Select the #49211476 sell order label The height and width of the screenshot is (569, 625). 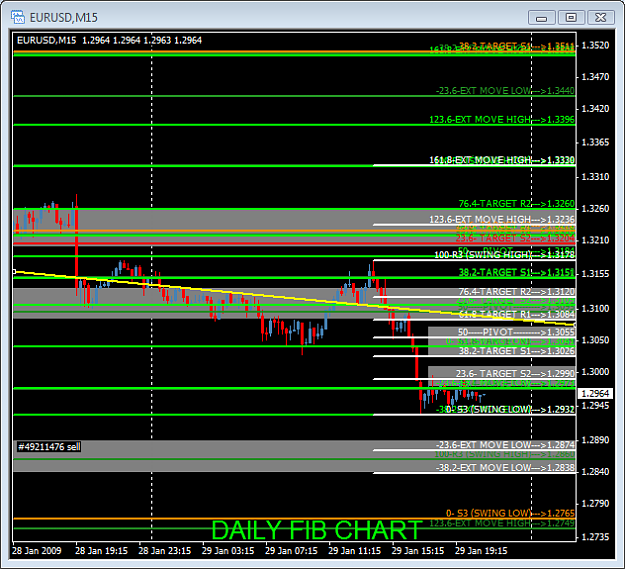pos(49,447)
